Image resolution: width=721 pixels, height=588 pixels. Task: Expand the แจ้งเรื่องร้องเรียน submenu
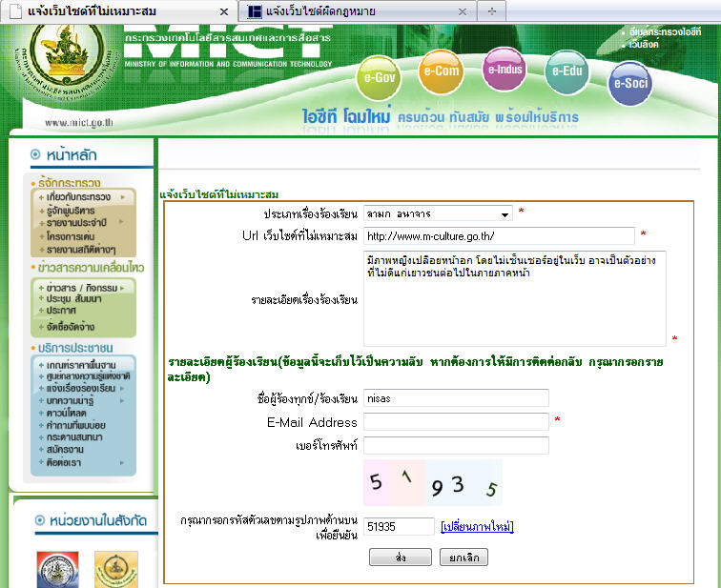click(81, 388)
